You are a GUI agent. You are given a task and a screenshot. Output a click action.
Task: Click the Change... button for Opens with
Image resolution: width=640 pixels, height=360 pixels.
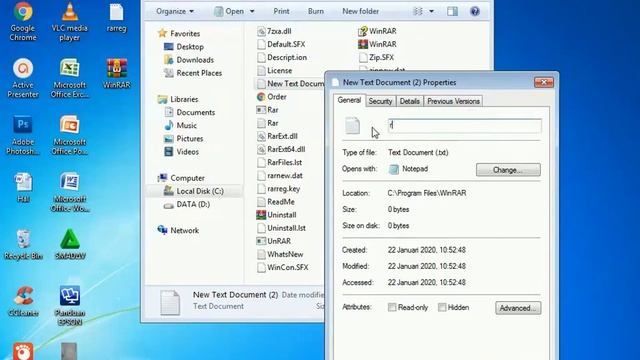coord(508,170)
